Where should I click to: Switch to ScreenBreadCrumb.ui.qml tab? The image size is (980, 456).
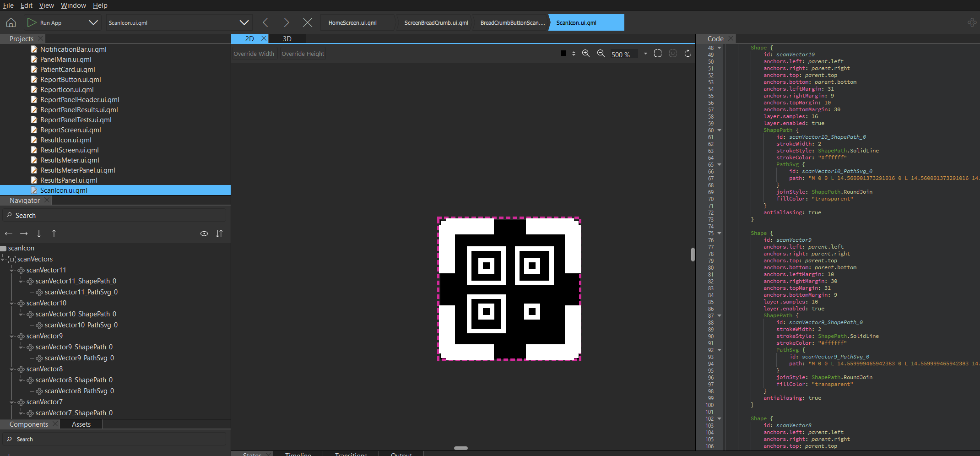tap(436, 22)
